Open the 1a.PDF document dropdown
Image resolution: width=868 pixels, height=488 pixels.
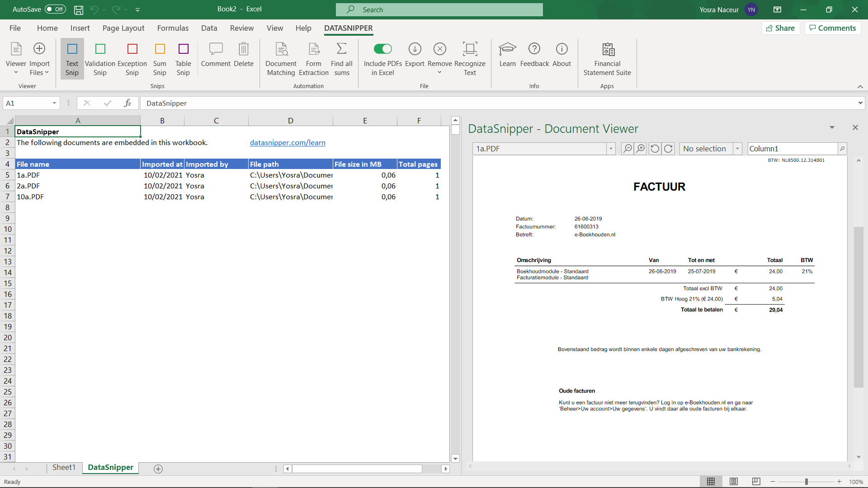[x=611, y=149]
